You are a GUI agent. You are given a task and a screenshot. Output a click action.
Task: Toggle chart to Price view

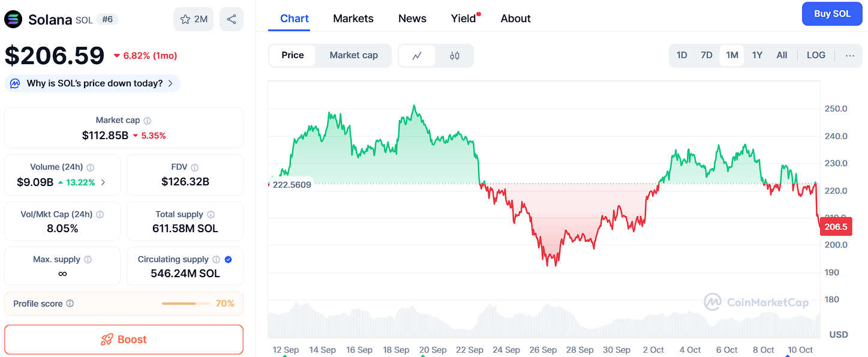[x=293, y=55]
